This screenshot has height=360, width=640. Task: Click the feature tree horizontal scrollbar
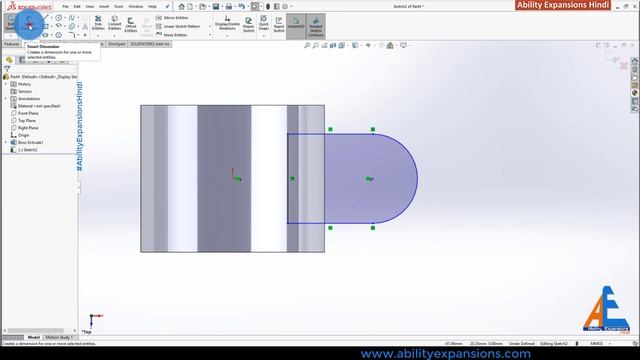click(x=36, y=331)
